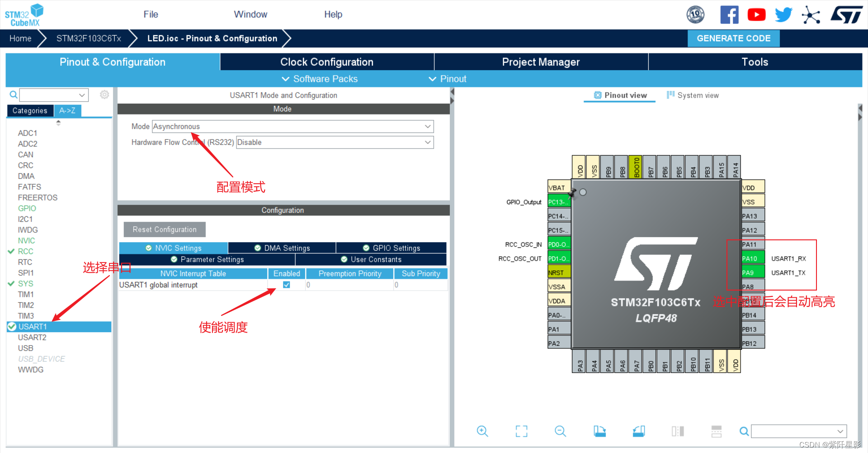Open the Twitter bird icon link
The width and height of the screenshot is (868, 453).
pyautogui.click(x=783, y=14)
